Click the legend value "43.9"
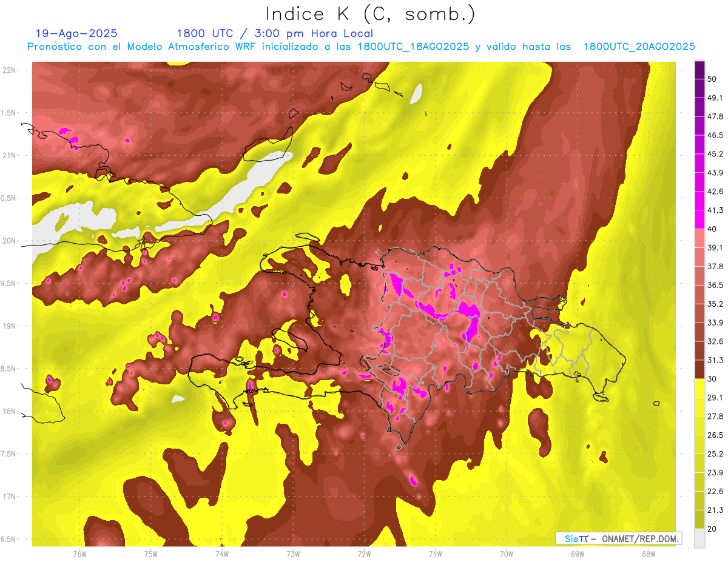Screen dimensions: 728x562 pos(715,173)
